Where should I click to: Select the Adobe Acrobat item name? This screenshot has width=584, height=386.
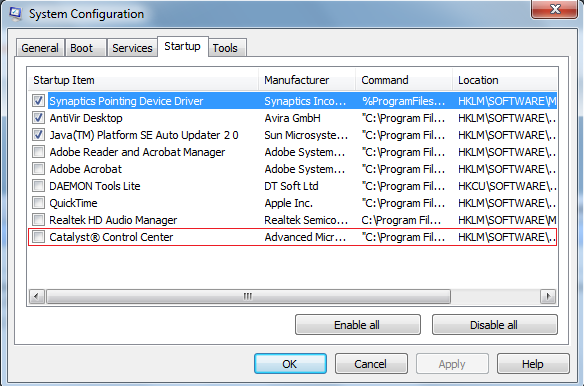[x=86, y=169]
